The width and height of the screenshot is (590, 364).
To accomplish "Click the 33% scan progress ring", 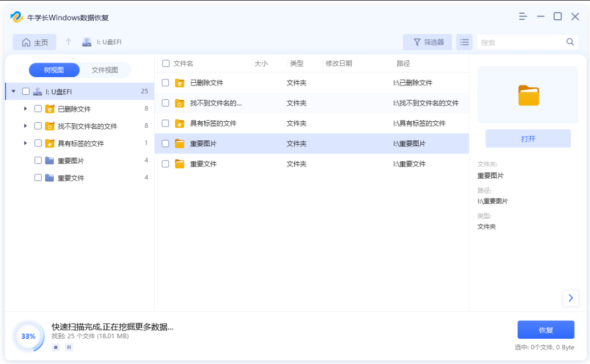I will click(x=28, y=336).
